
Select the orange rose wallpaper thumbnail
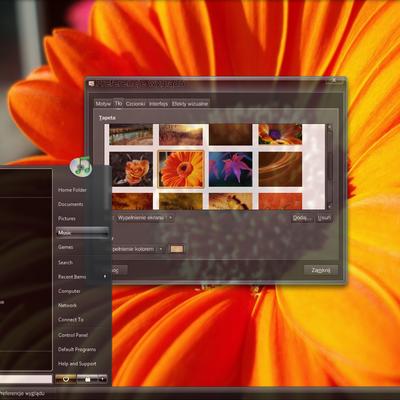coord(131,169)
